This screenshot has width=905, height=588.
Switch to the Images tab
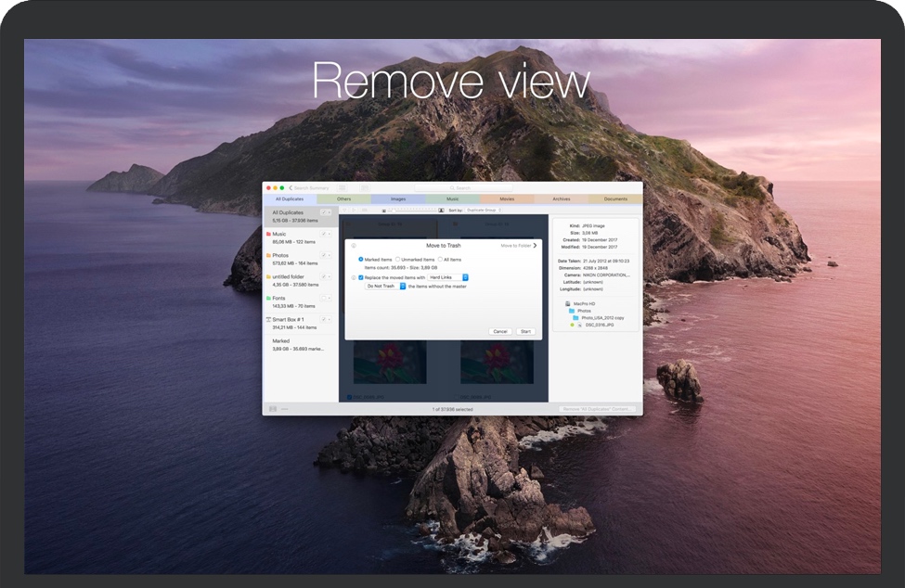pyautogui.click(x=397, y=198)
